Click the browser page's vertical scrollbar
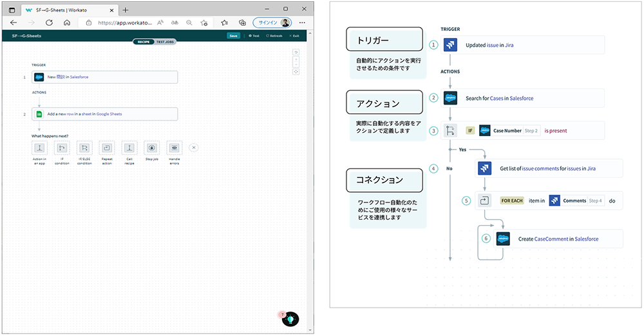Viewport: 644px width, 336px height. [x=310, y=181]
